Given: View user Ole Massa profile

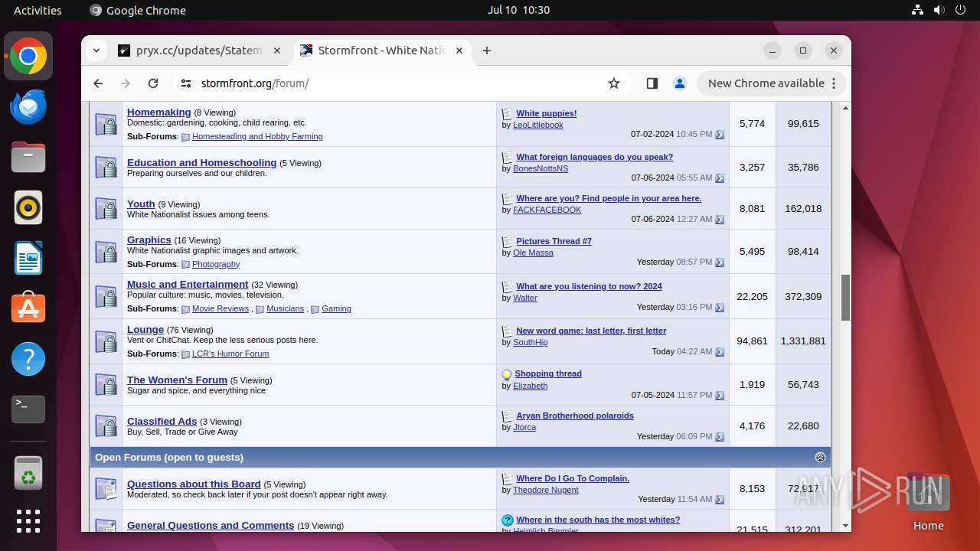Looking at the screenshot, I should tap(533, 253).
